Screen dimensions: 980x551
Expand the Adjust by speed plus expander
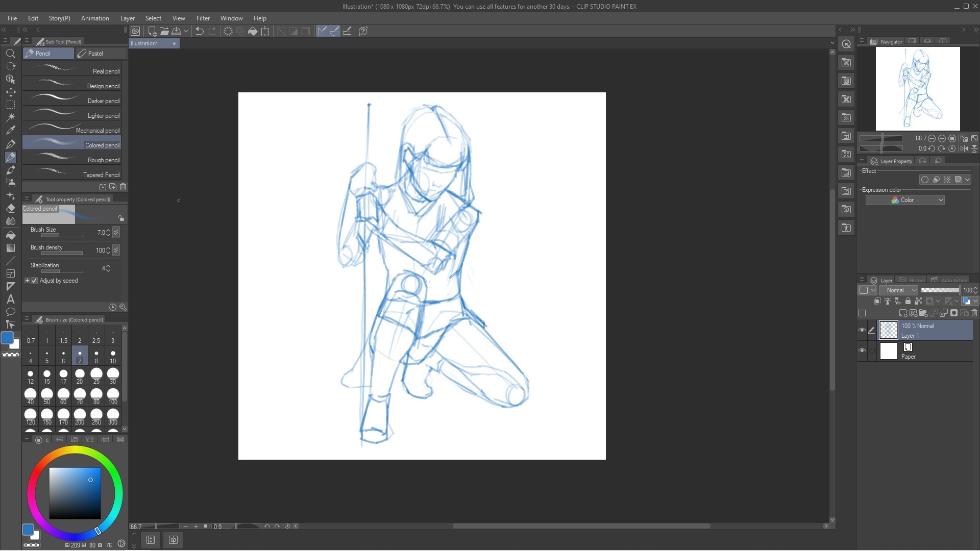[x=28, y=281]
